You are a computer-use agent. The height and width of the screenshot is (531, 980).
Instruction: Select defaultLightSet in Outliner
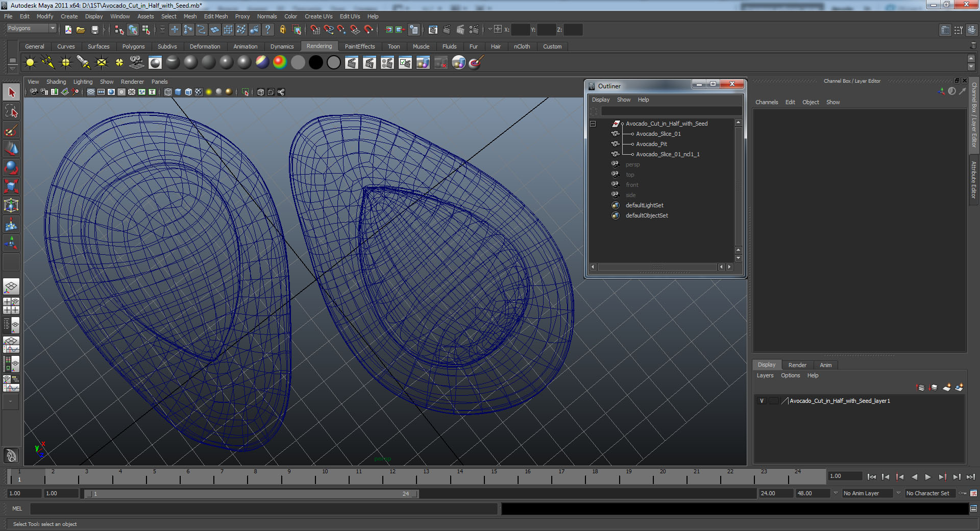(x=645, y=205)
